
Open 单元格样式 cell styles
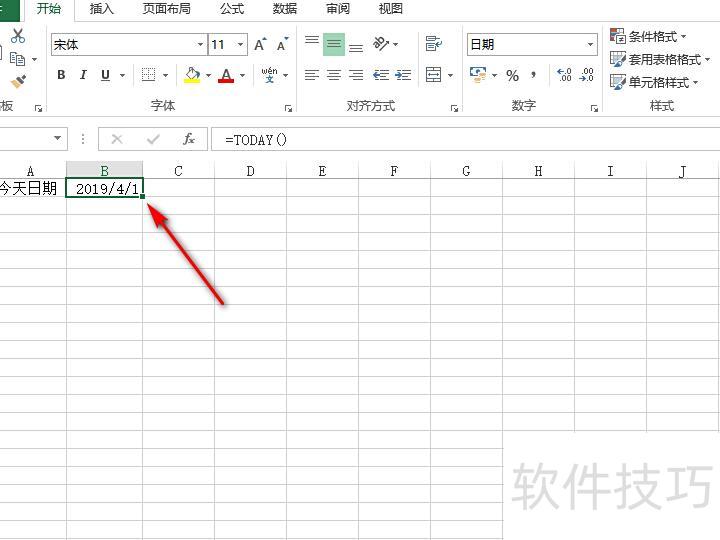(654, 83)
